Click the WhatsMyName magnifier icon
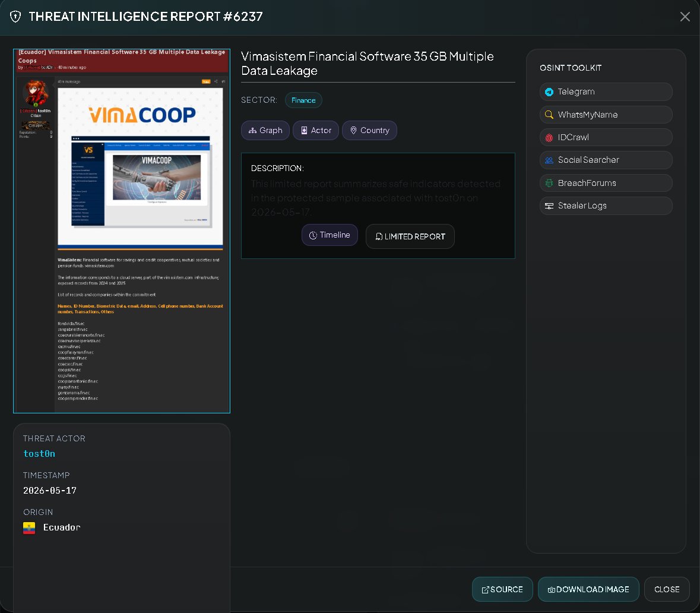 click(x=549, y=115)
